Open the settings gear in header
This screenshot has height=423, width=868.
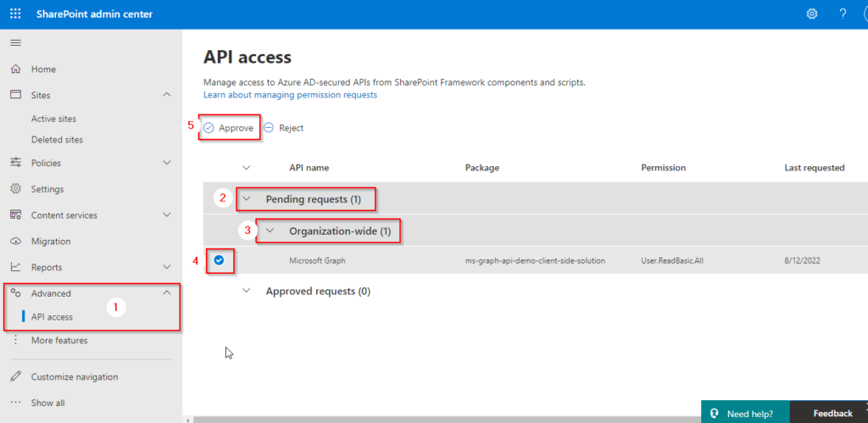pyautogui.click(x=811, y=14)
